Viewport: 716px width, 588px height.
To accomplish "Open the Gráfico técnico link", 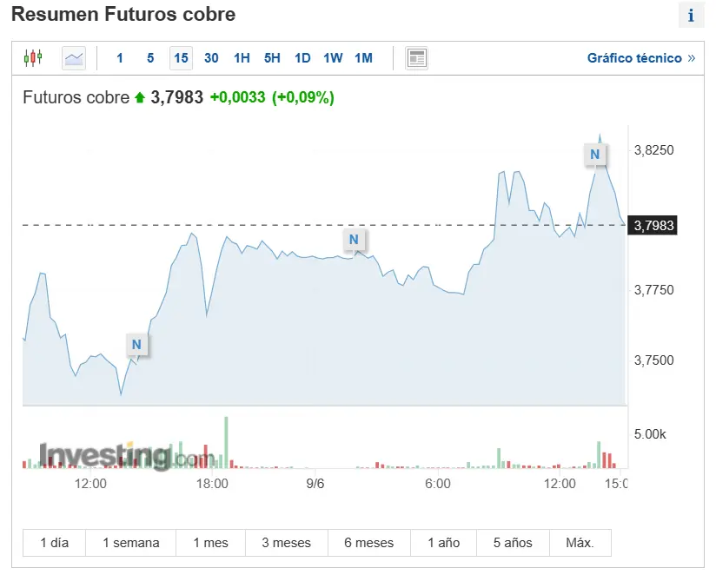I will pyautogui.click(x=640, y=58).
